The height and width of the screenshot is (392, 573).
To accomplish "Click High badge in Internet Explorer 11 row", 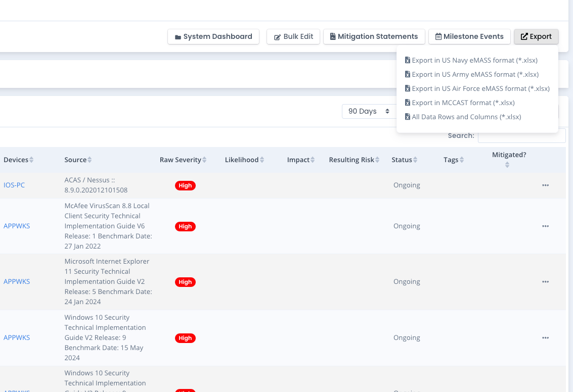I will click(x=185, y=282).
